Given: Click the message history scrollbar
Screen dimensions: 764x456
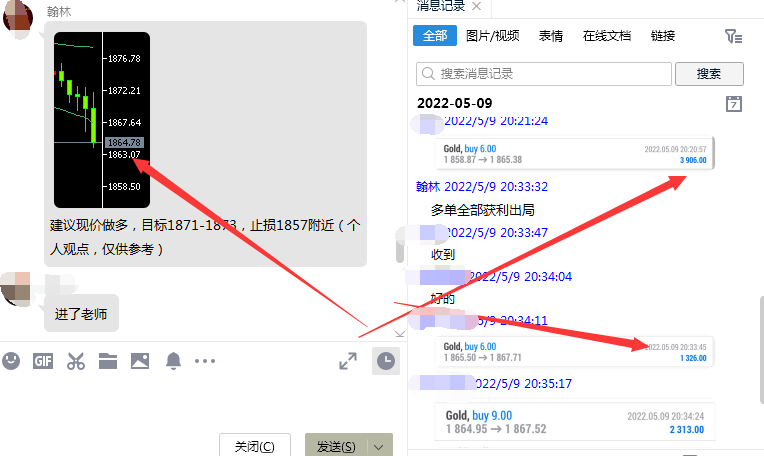Looking at the screenshot, I should click(761, 350).
